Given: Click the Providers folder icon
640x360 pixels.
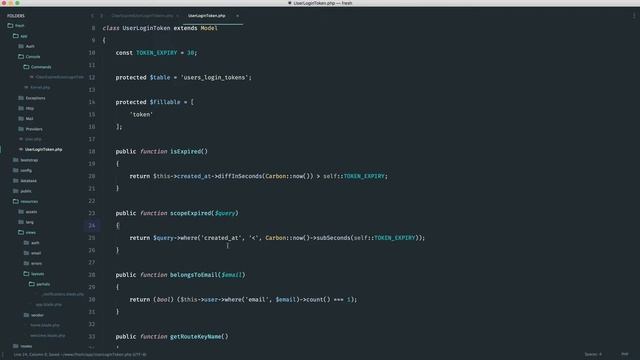Looking at the screenshot, I should [21, 129].
